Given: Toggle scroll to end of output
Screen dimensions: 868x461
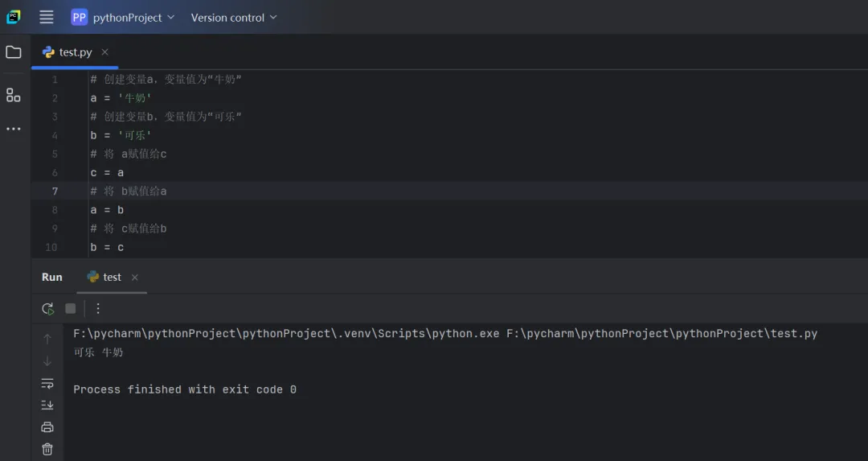Looking at the screenshot, I should point(47,405).
